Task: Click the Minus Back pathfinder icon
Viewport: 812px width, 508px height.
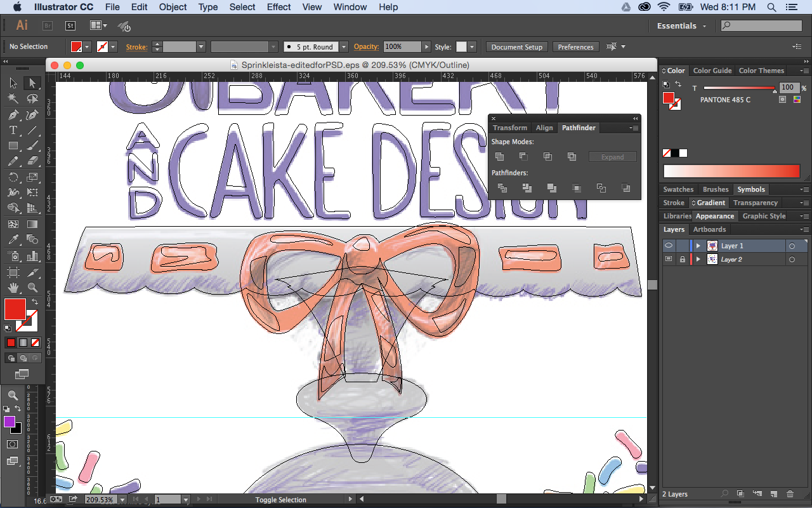Action: coord(626,188)
